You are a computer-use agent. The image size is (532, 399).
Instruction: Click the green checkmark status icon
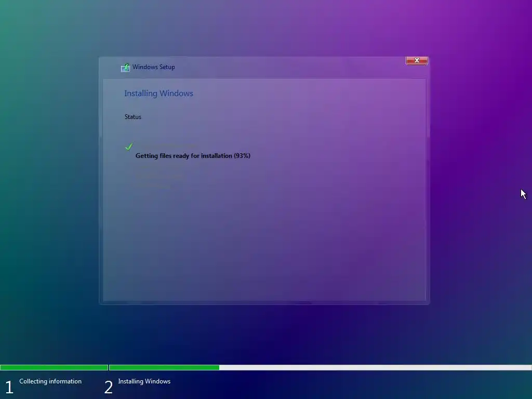[129, 147]
